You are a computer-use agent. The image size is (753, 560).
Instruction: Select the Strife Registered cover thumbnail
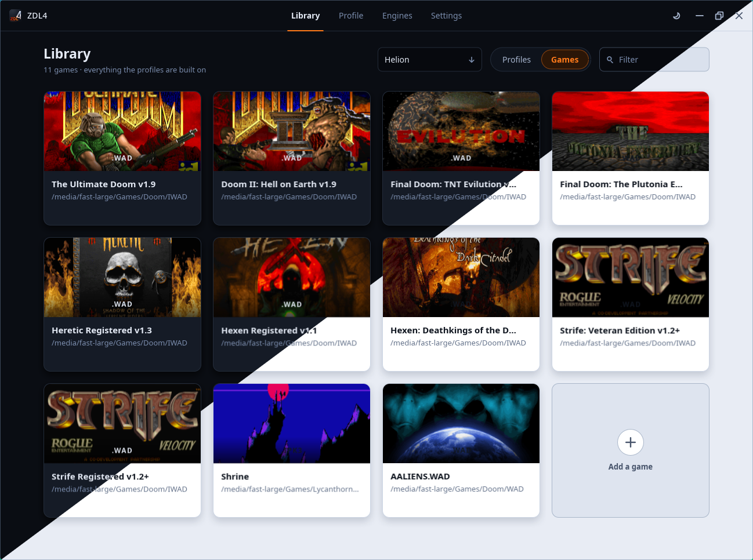coord(122,423)
